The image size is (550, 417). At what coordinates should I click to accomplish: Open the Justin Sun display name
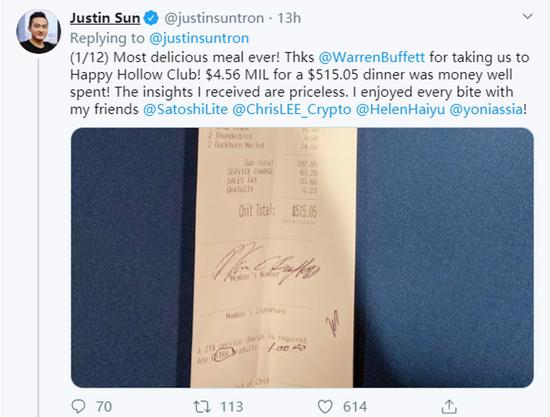click(105, 18)
